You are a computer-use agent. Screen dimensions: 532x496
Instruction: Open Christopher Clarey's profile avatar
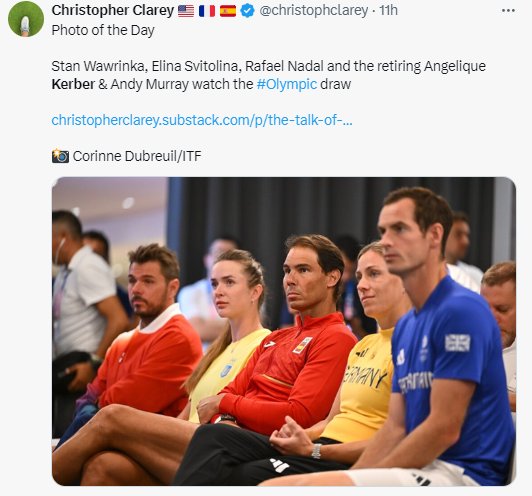pos(26,19)
